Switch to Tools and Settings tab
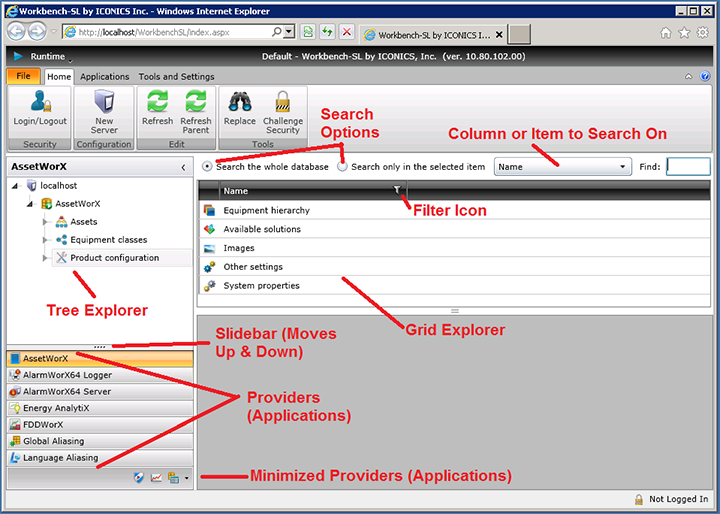 176,76
